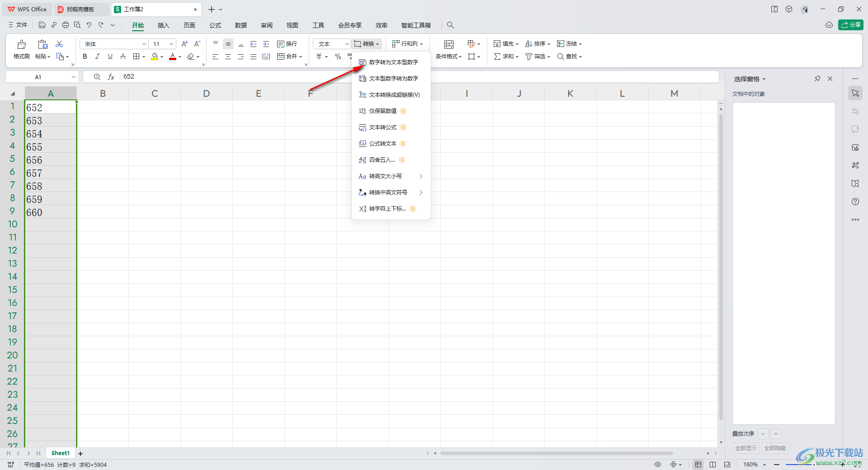The image size is (868, 470).
Task: Click the help question icon in sidebar
Action: pyautogui.click(x=855, y=202)
